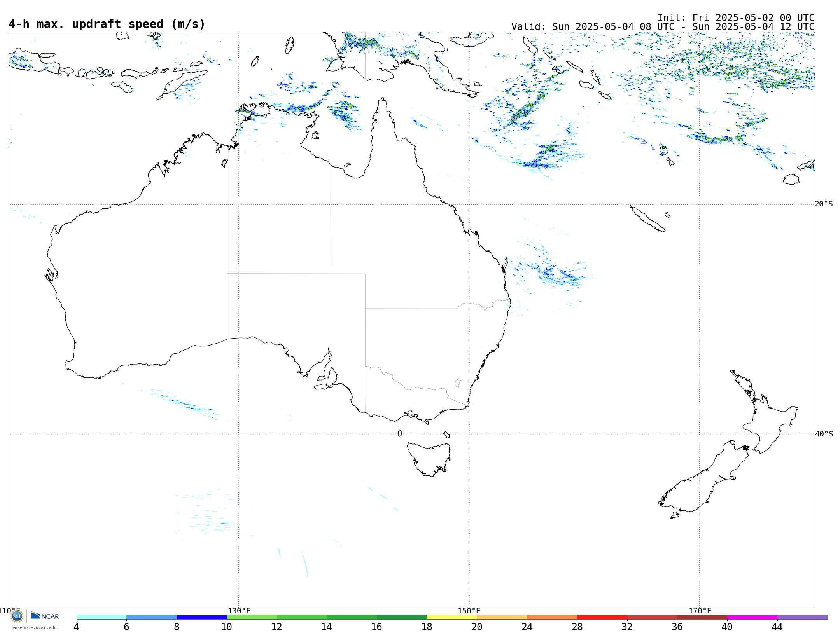Viewport: 840px width, 632px height.
Task: Pick the purple above-44 colorbar segment
Action: 802,617
